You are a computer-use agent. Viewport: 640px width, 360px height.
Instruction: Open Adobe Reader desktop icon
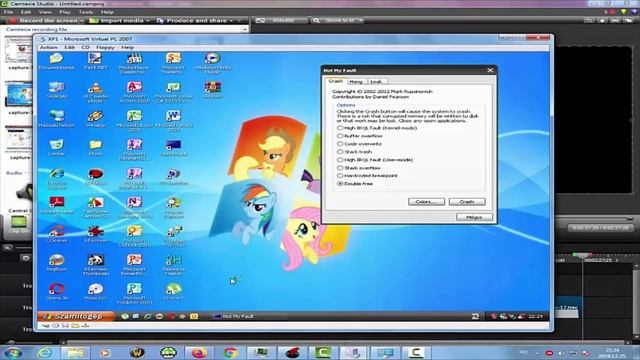click(56, 205)
